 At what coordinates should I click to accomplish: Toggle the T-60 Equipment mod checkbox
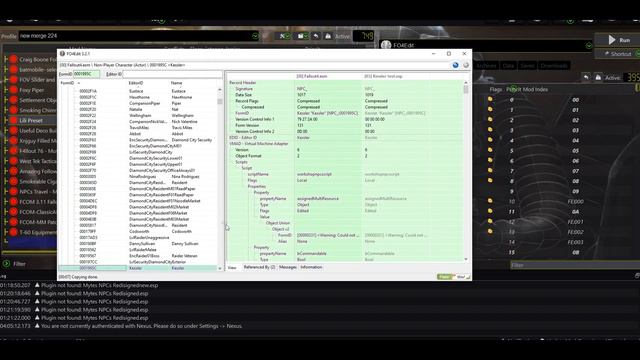[13, 232]
